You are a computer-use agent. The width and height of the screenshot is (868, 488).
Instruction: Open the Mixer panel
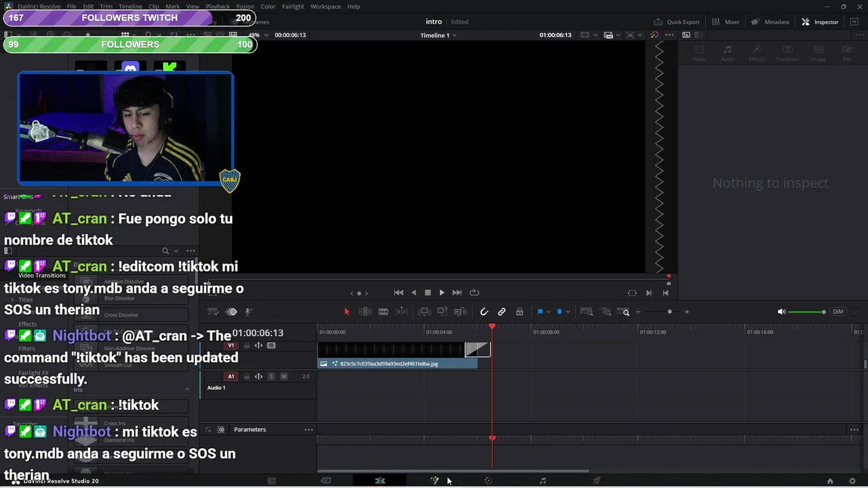726,22
